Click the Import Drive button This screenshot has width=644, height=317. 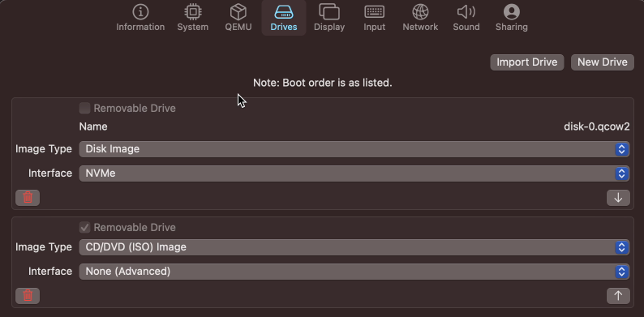527,62
